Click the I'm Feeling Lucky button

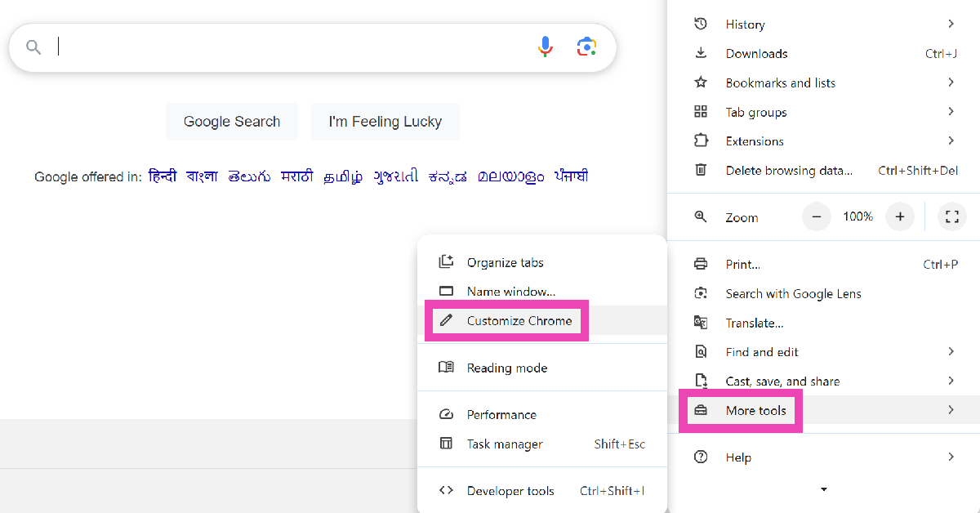(385, 122)
